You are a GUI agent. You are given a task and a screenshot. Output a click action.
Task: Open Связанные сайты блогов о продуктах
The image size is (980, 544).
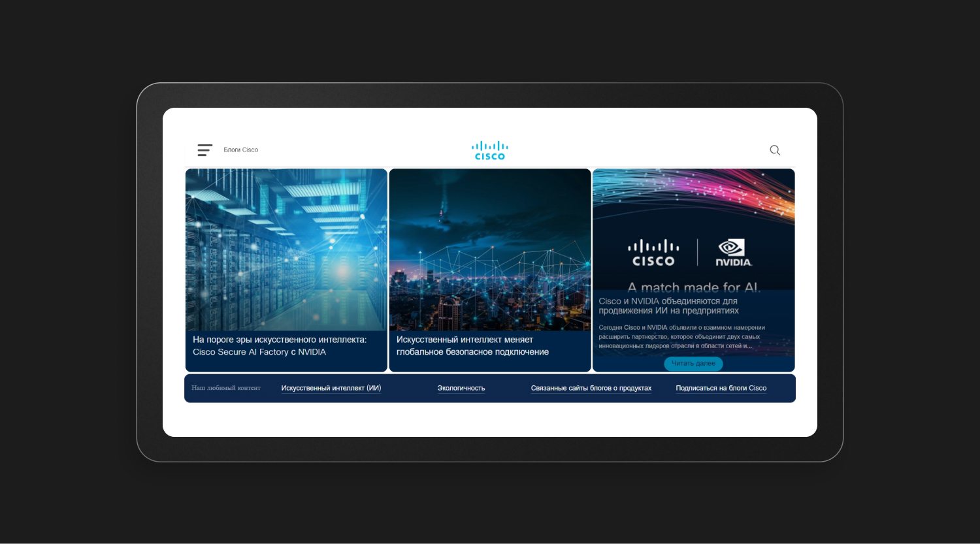591,388
